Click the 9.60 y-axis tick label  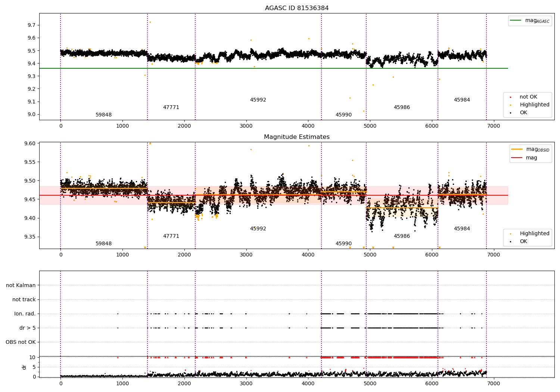[x=30, y=144]
